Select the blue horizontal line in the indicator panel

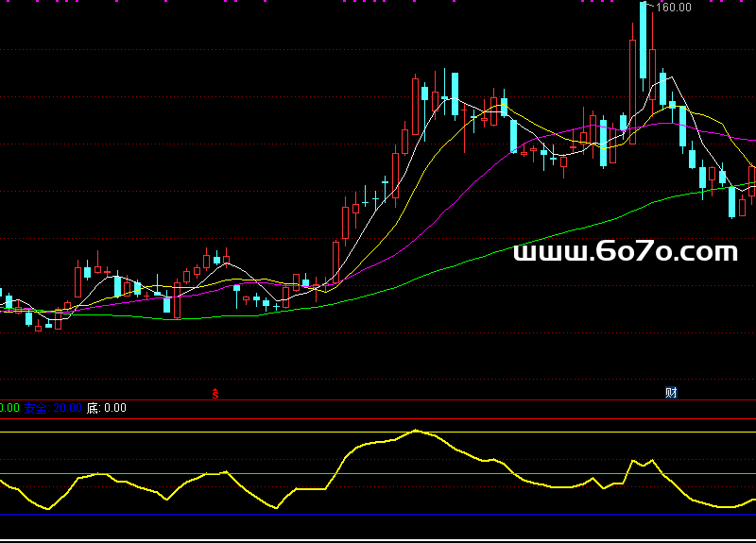pyautogui.click(x=378, y=514)
